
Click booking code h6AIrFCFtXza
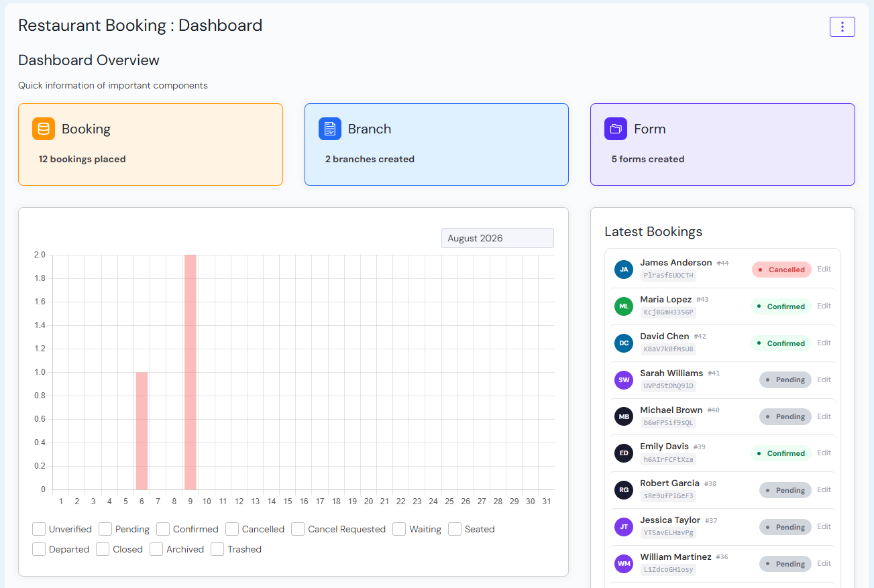click(668, 460)
